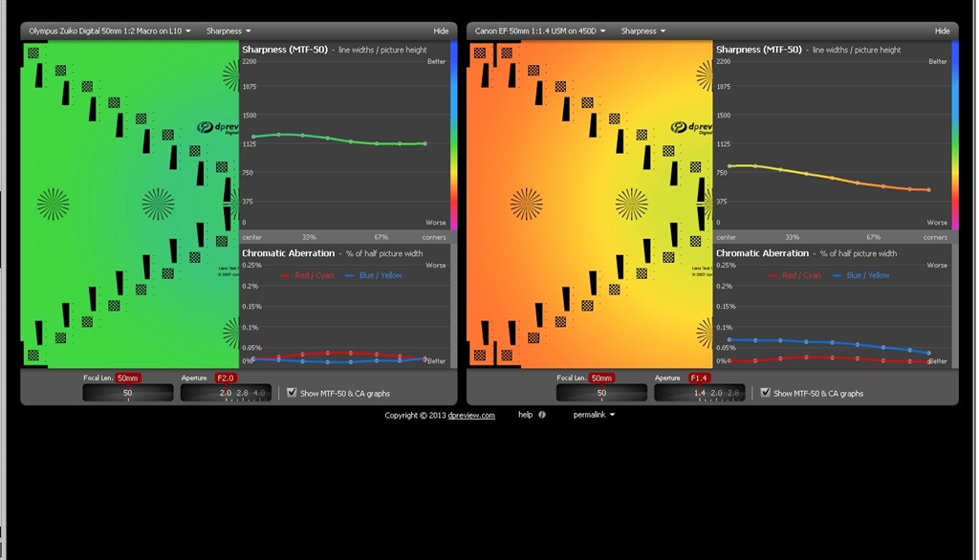
Task: Set Olympus aperture slider to 2.8
Action: (x=242, y=393)
